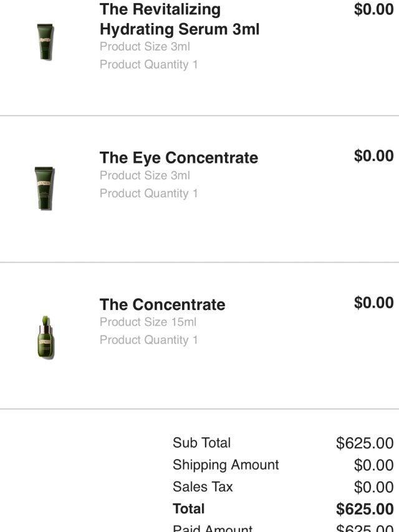Click the Eye Concentrate tube image
This screenshot has height=532, width=399.
coord(44,188)
